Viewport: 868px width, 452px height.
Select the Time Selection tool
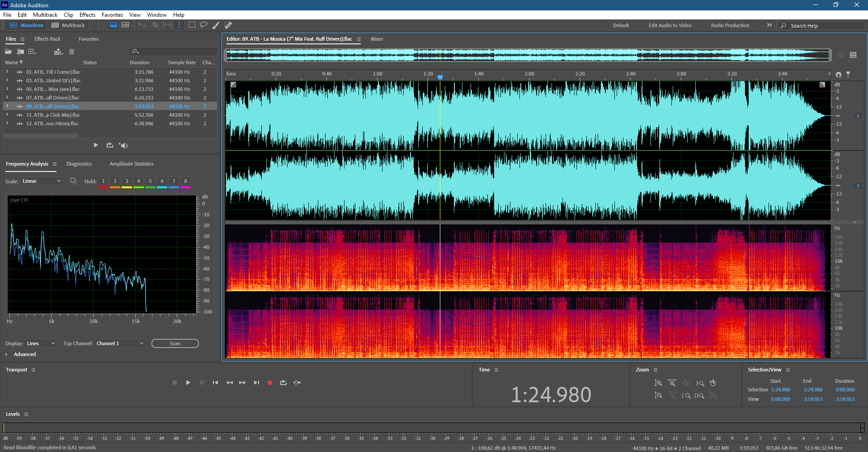click(x=179, y=25)
